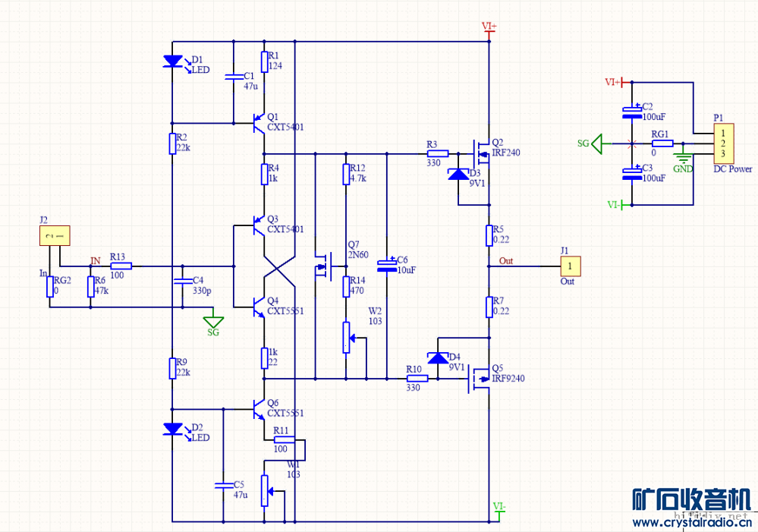Select resistor R12 4.7k symbol

point(346,174)
